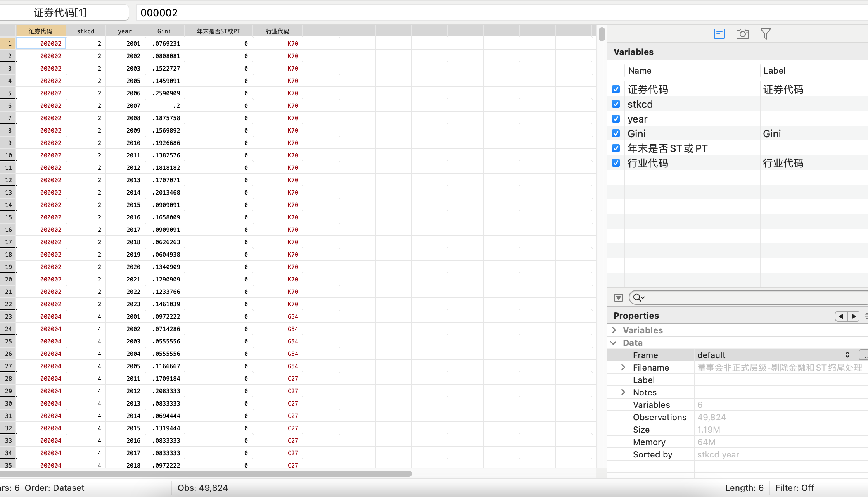Uncheck the Gini variable checkbox
Screen dimensions: 868x497
pyautogui.click(x=616, y=134)
